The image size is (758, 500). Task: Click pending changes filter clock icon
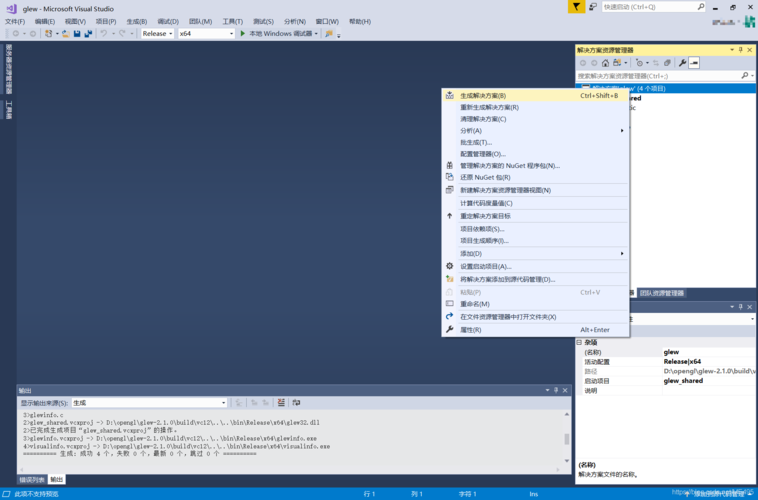point(640,63)
